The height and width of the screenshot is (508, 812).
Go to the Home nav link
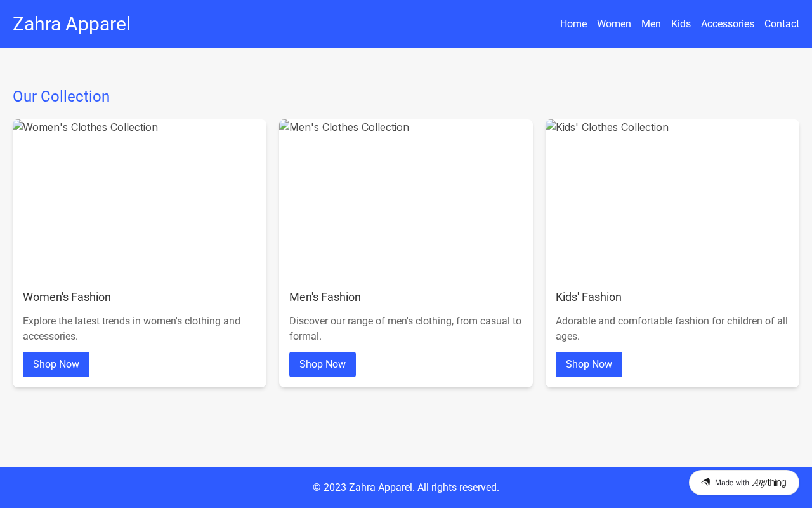[573, 24]
